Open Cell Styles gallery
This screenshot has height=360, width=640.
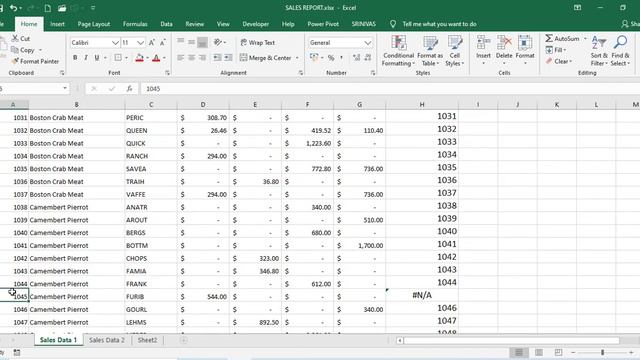pos(455,51)
